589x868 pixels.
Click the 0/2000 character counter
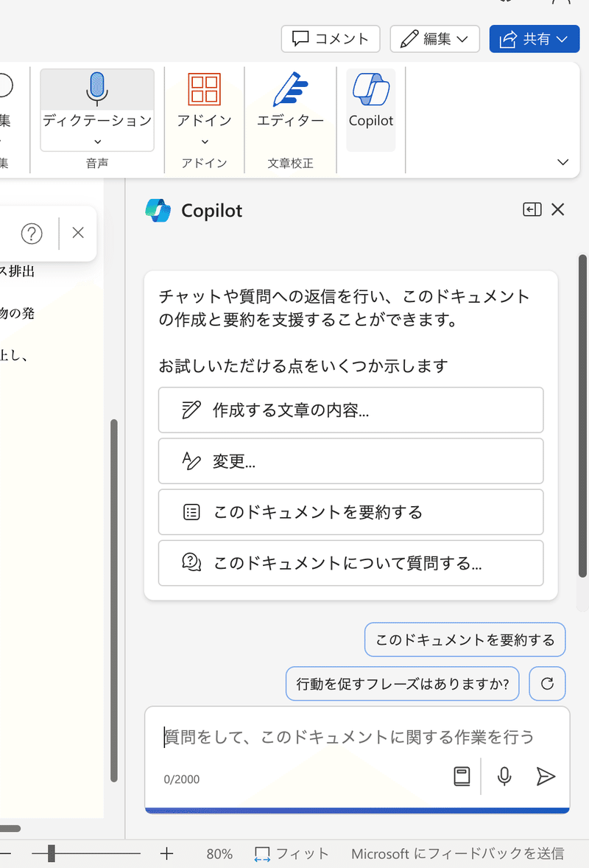point(181,780)
